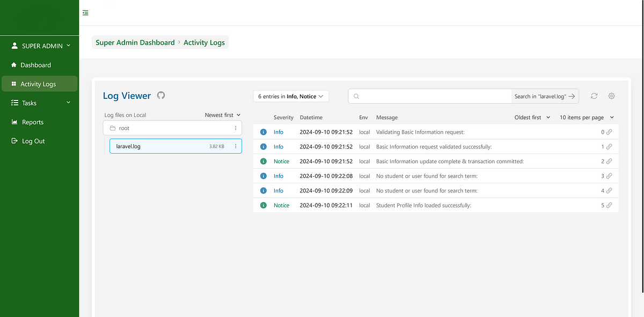Open the GitHub icon beside Log Viewer
Image resolution: width=644 pixels, height=317 pixels.
click(x=161, y=95)
